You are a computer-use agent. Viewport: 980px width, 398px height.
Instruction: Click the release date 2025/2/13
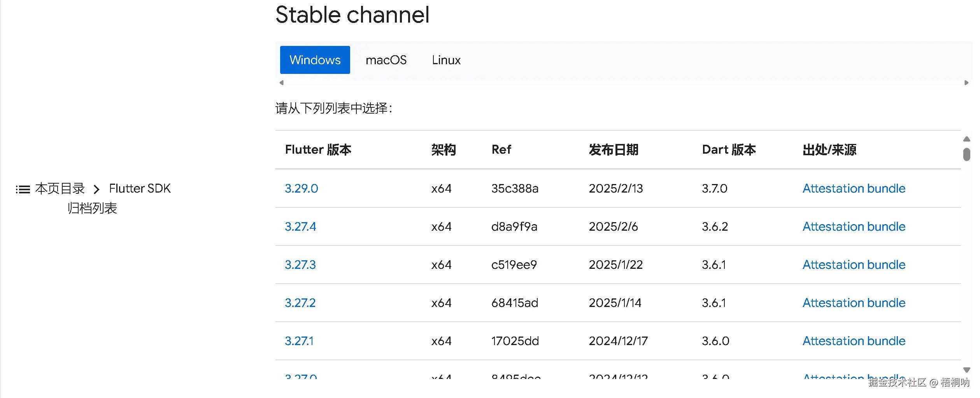[616, 189]
